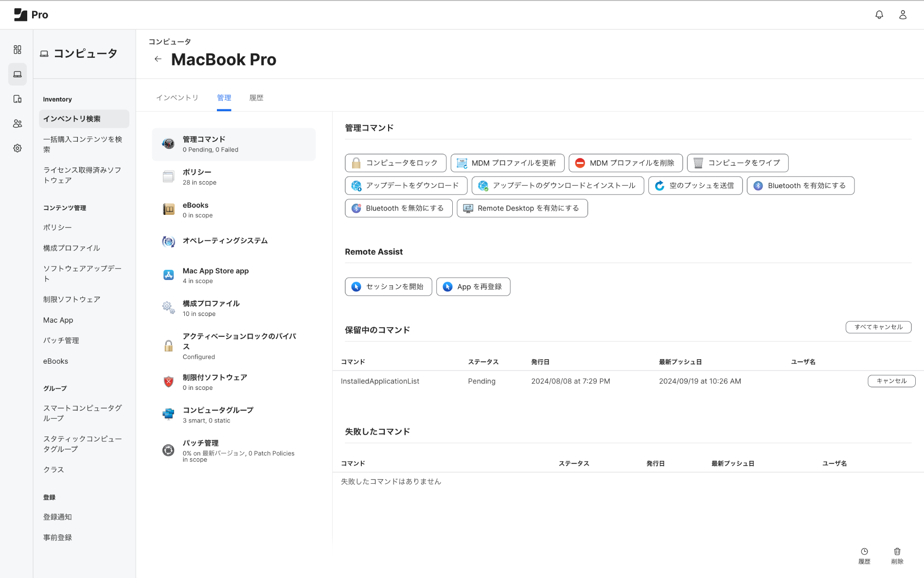The image size is (924, 578).
Task: Open the devices icon in left rail
Action: (18, 99)
